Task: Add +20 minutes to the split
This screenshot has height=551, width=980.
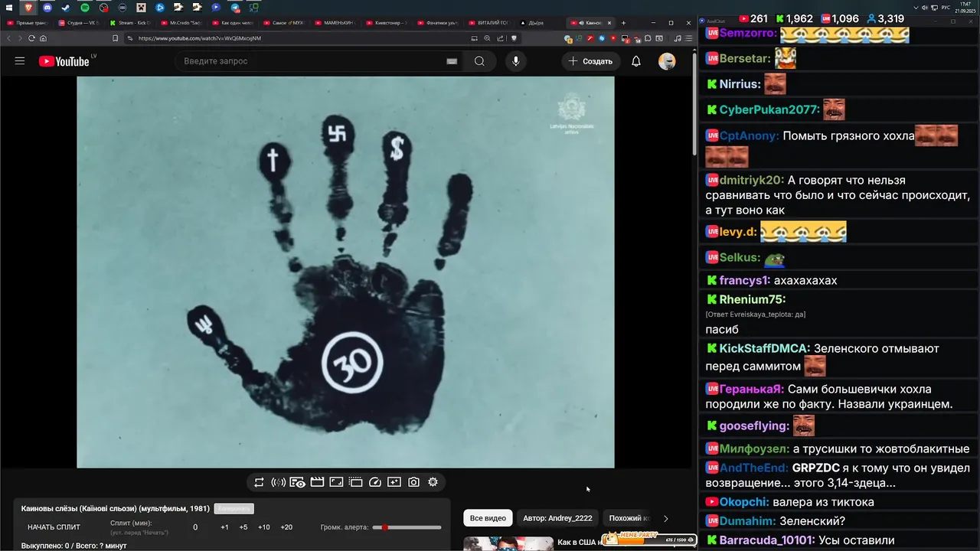Action: click(x=286, y=527)
